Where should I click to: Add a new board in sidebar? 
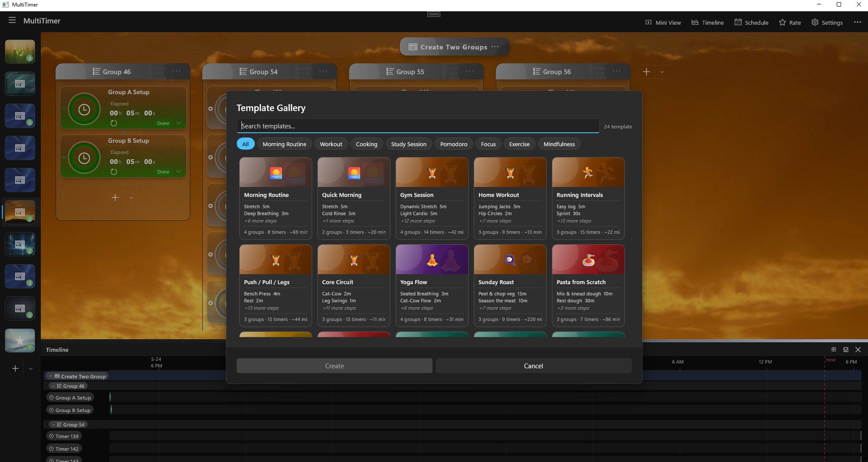[15, 368]
